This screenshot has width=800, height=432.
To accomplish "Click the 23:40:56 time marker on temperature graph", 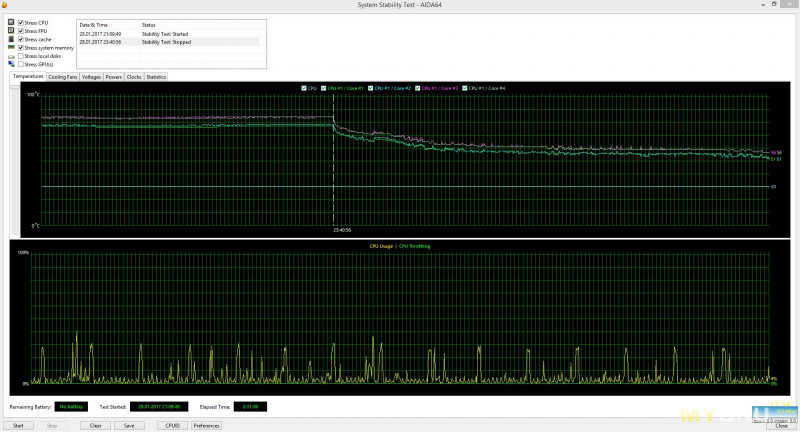I will (342, 230).
